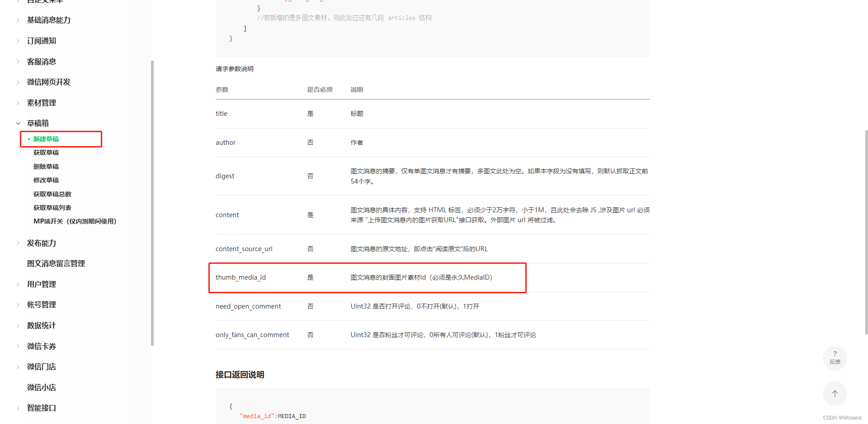Image resolution: width=868 pixels, height=424 pixels.
Task: Open 微信小店 in sidebar
Action: point(42,387)
